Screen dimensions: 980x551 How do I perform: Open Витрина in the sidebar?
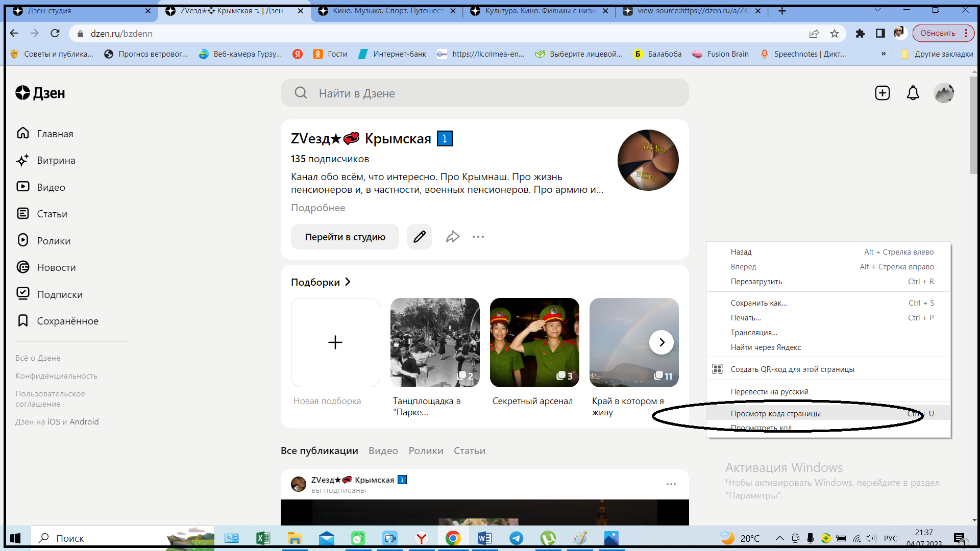(x=46, y=160)
